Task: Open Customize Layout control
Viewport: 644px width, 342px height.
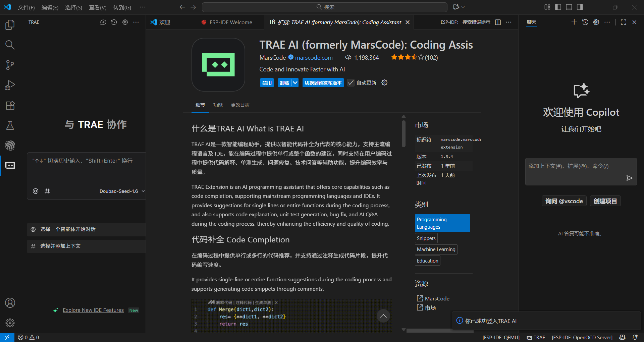Action: [547, 7]
